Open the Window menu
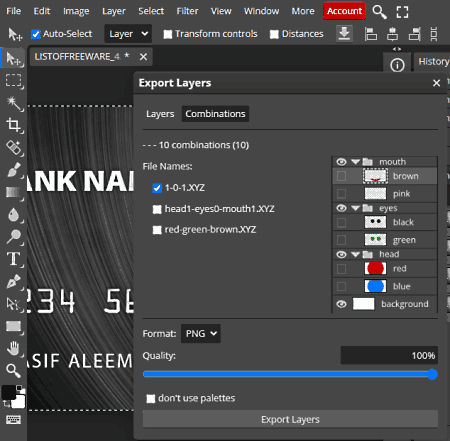 click(x=261, y=11)
